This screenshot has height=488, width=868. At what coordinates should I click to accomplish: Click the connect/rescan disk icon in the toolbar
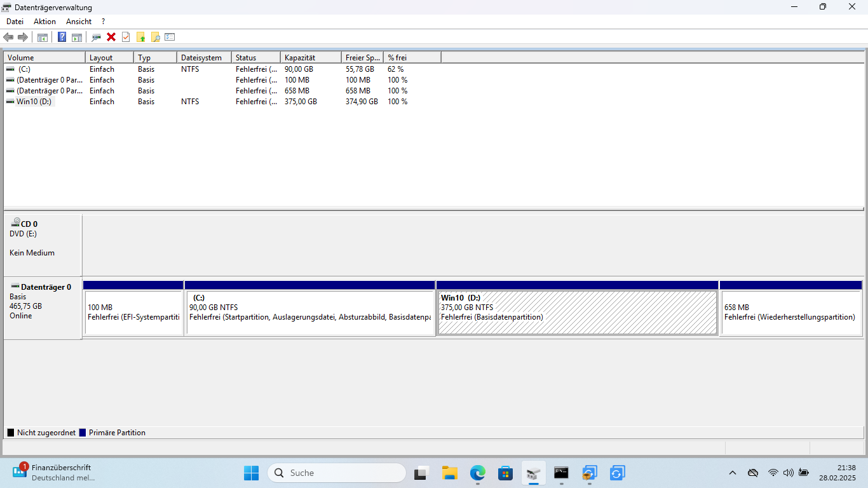coord(96,37)
